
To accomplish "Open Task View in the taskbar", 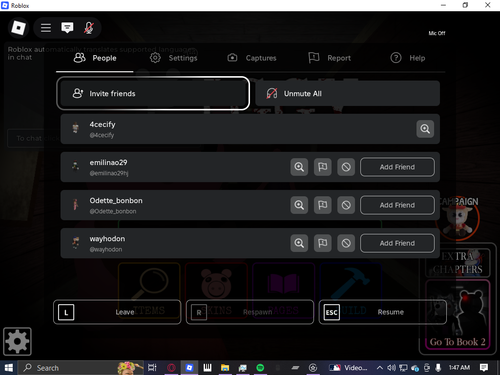I will click(152, 368).
